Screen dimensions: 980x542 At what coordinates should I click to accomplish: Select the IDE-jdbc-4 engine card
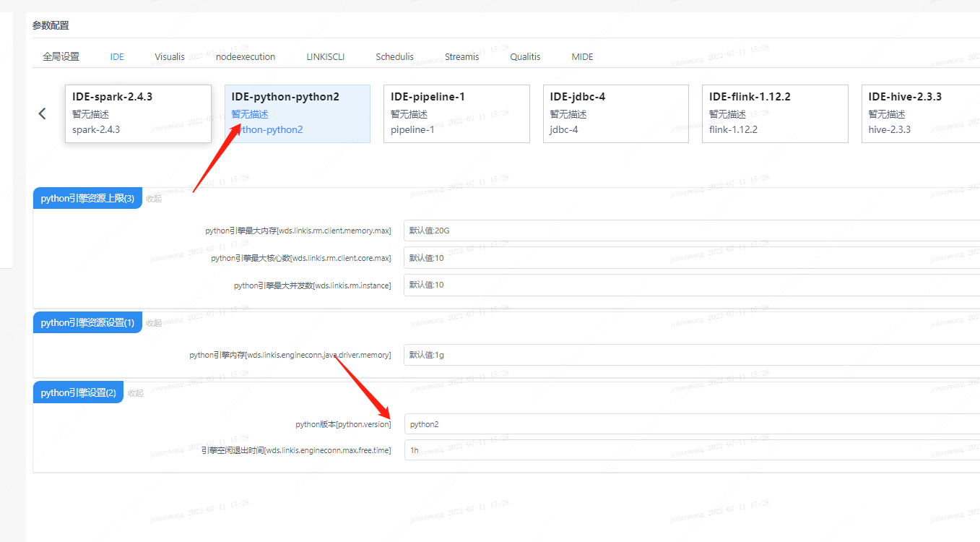(x=615, y=113)
